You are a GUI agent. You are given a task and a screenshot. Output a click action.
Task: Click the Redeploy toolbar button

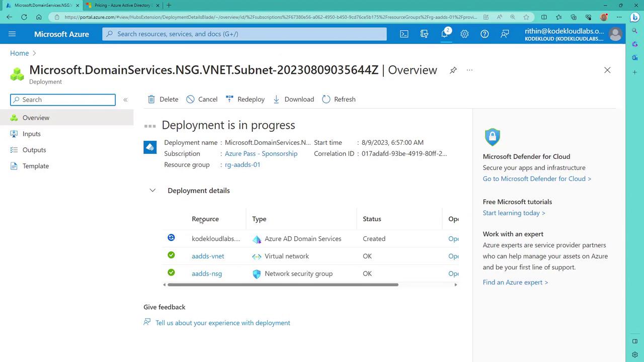245,99
